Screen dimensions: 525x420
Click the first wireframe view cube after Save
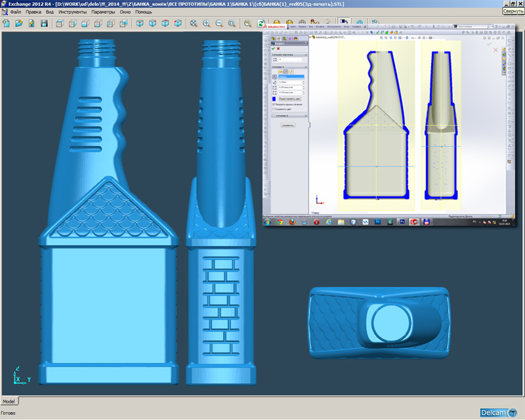tap(60, 23)
